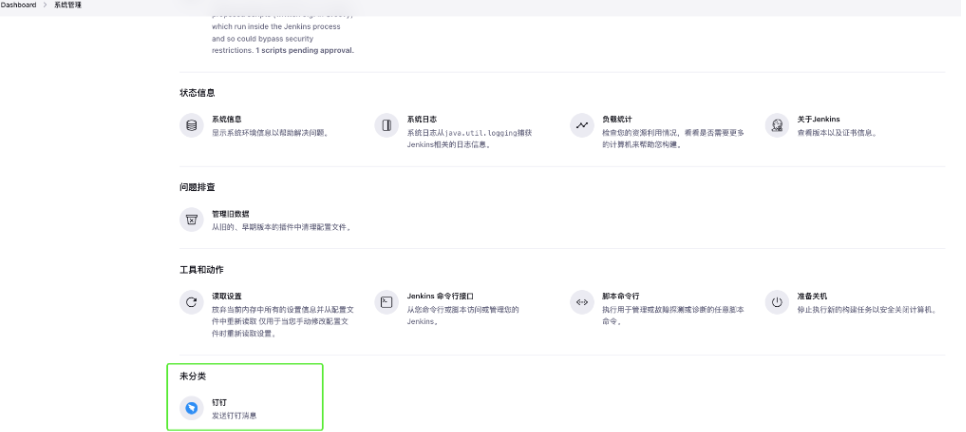Open the Jenkins 命令行接口 terminal icon

coord(386,303)
